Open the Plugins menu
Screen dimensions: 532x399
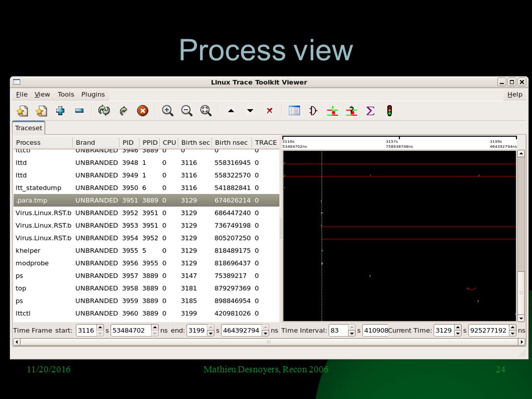[x=93, y=95]
